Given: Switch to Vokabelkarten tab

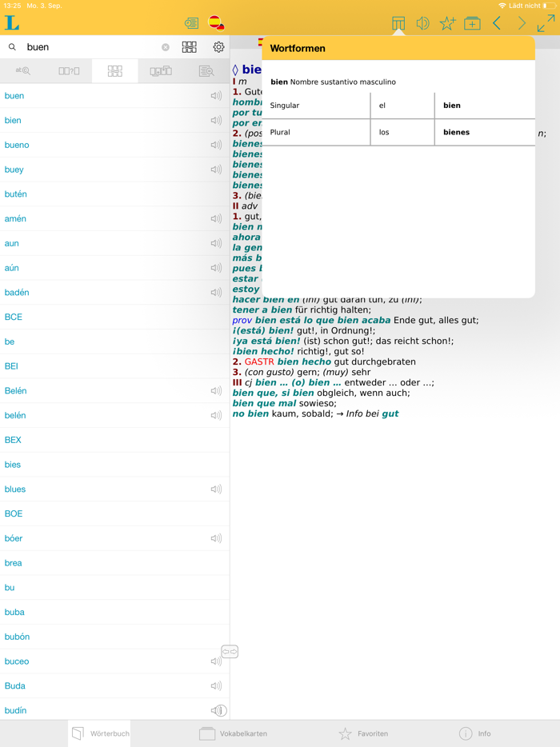Looking at the screenshot, I should tap(233, 733).
